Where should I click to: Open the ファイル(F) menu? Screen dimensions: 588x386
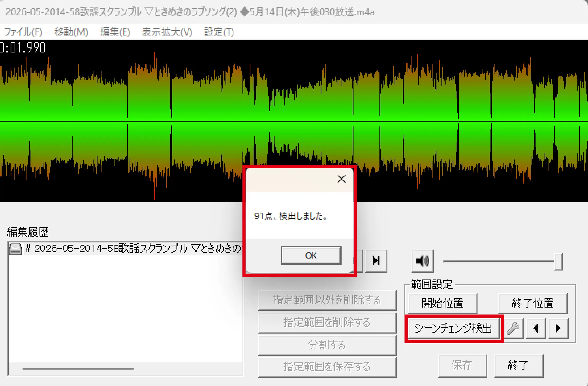[23, 32]
